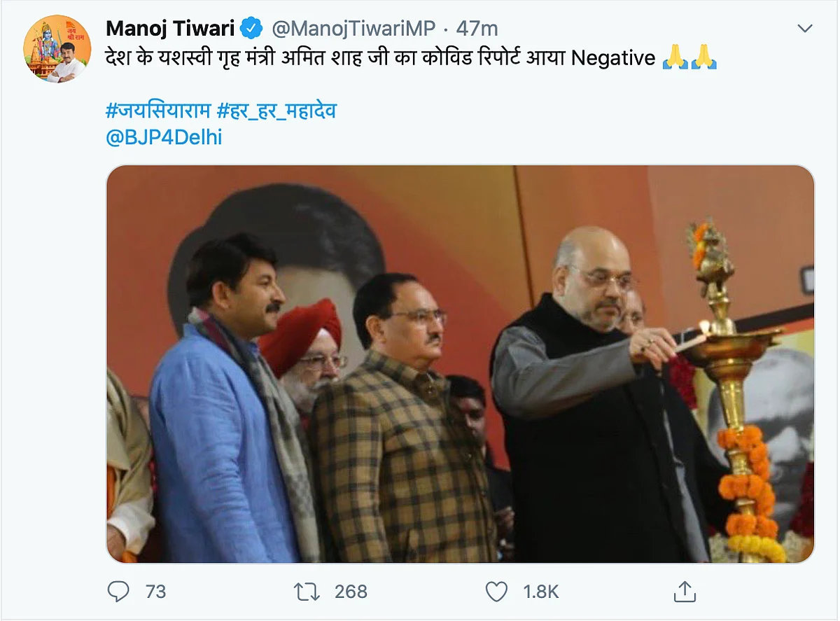View the 1.8K likes count
The image size is (840, 621).
[541, 592]
